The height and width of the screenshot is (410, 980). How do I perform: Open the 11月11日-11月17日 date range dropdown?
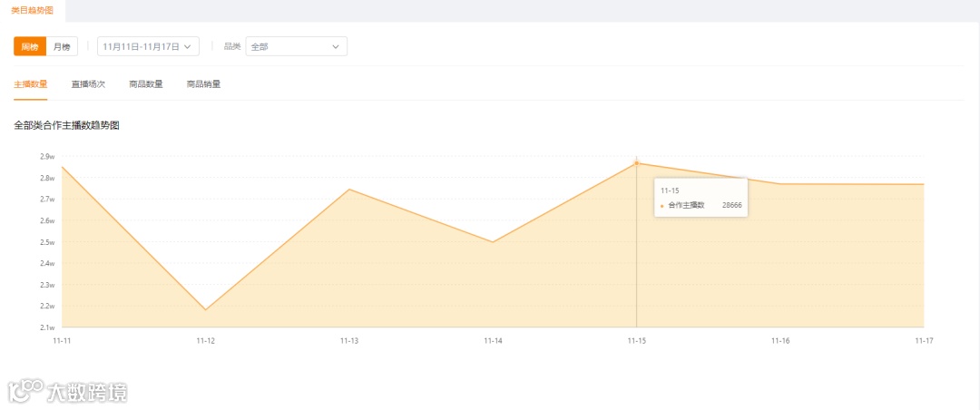pos(148,46)
